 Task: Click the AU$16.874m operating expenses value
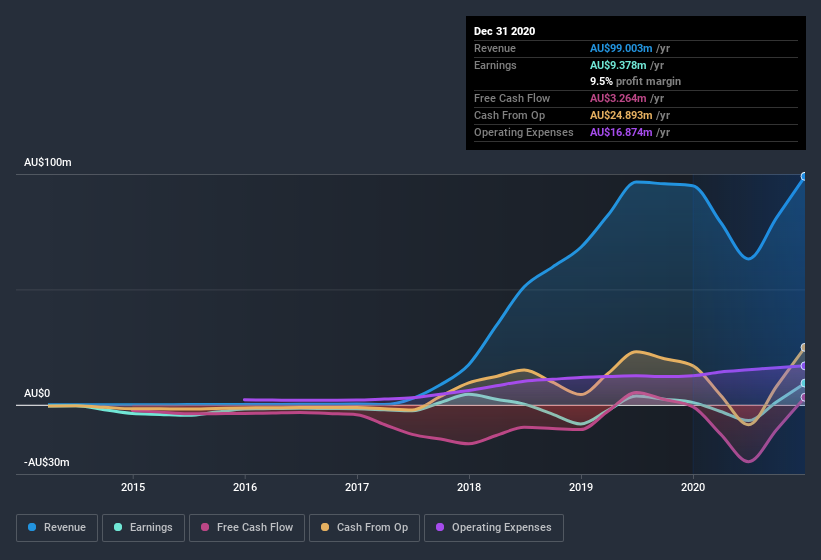pyautogui.click(x=621, y=132)
